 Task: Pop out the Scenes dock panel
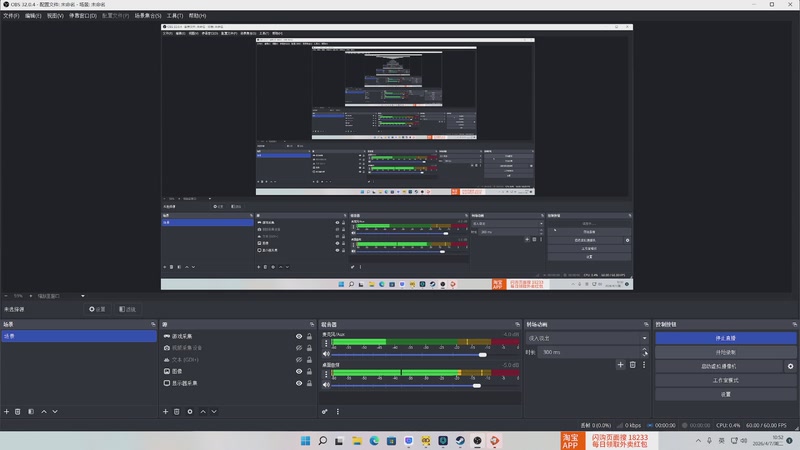click(x=153, y=324)
